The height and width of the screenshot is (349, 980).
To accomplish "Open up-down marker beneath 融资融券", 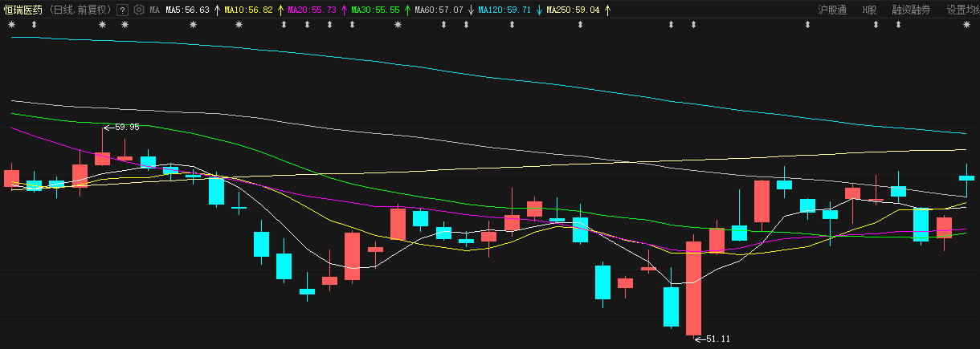I will click(898, 25).
